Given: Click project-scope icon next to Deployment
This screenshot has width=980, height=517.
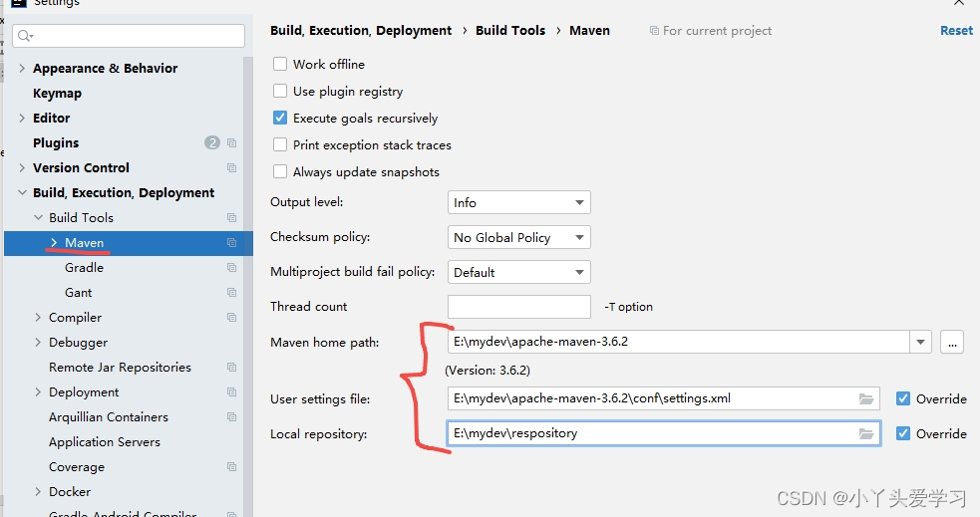Looking at the screenshot, I should tap(232, 392).
